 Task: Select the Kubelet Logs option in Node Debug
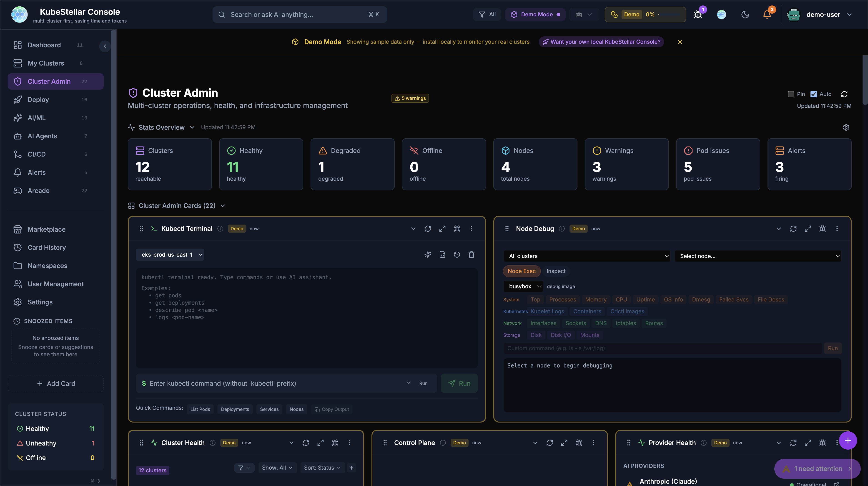pyautogui.click(x=547, y=311)
